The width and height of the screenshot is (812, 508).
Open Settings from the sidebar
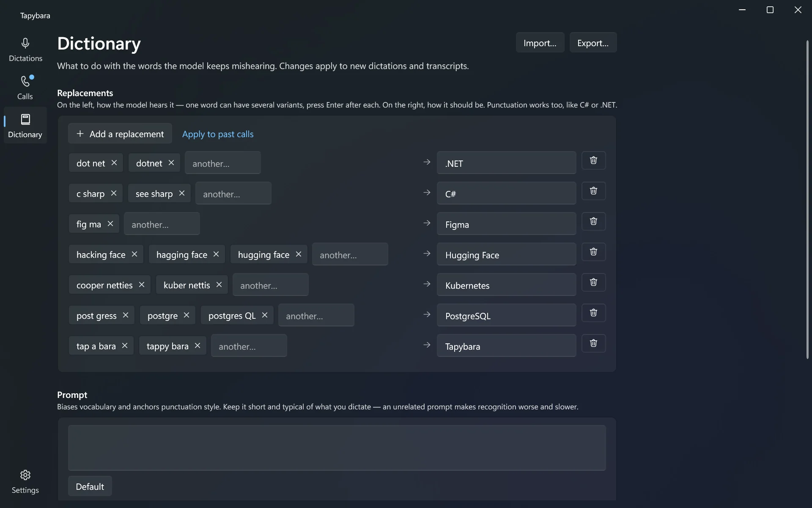[x=25, y=481]
